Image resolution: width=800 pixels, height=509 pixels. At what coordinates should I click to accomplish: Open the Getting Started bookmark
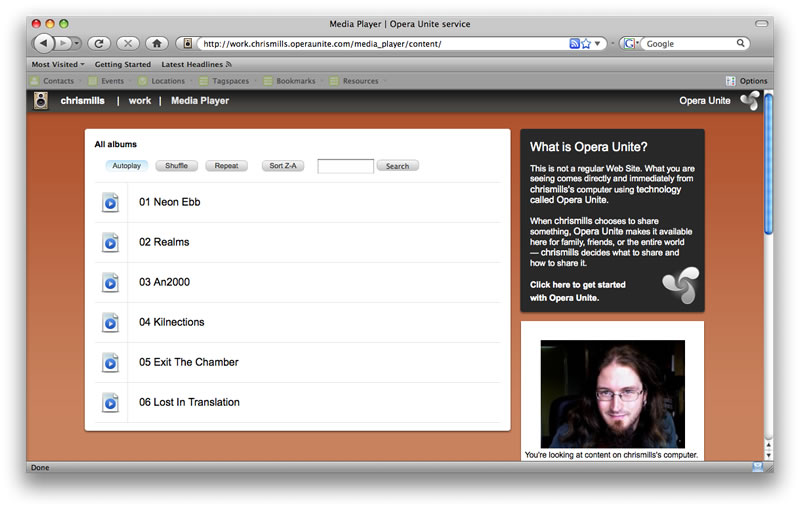point(122,64)
